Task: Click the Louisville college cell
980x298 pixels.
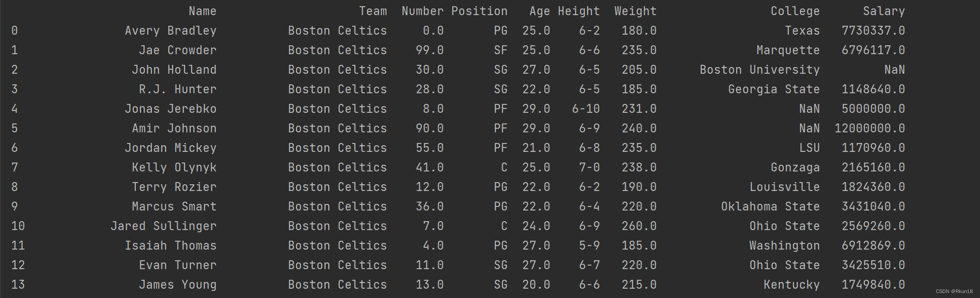Action: click(x=784, y=187)
